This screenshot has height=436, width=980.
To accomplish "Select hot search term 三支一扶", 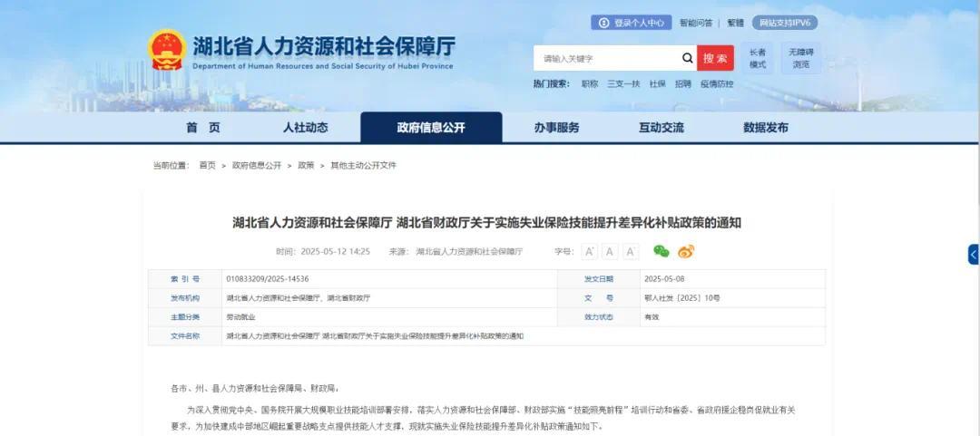I will point(623,83).
